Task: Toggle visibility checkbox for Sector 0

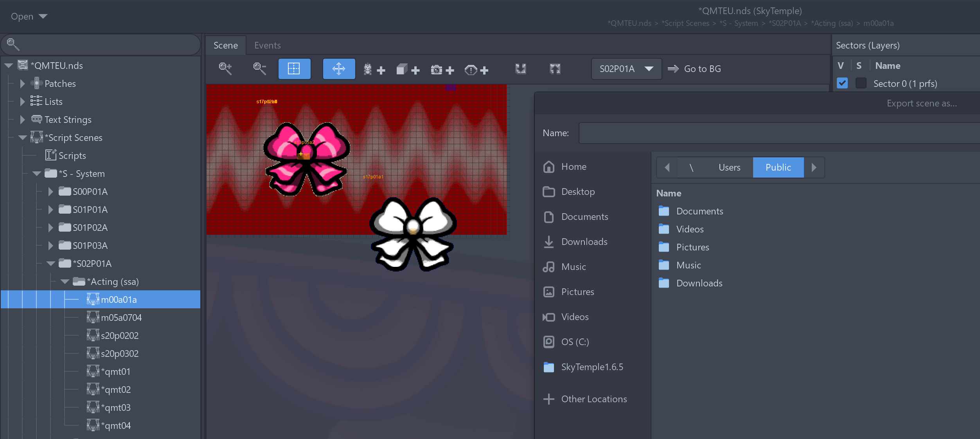Action: pos(842,83)
